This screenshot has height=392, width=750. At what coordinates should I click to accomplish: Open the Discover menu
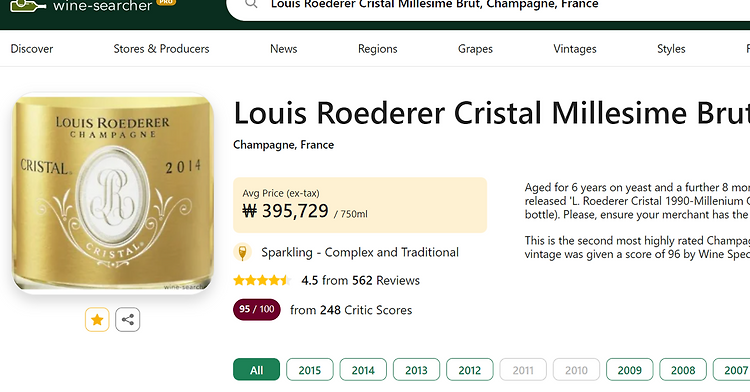32,49
